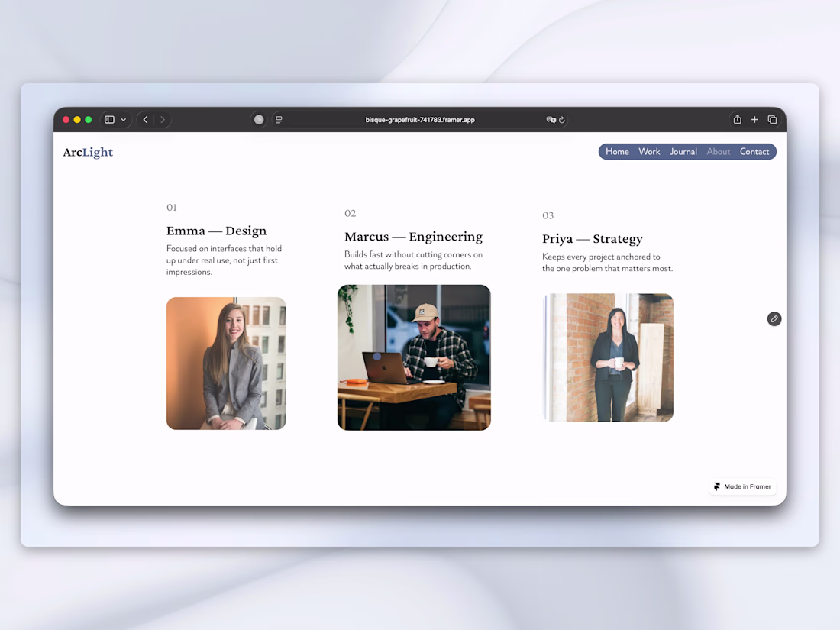Viewport: 840px width, 630px height.
Task: Open the Reader page menu icon
Action: pos(279,119)
